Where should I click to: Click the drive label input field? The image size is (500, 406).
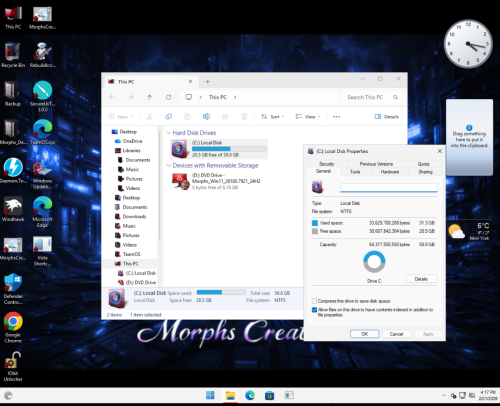tap(389, 188)
